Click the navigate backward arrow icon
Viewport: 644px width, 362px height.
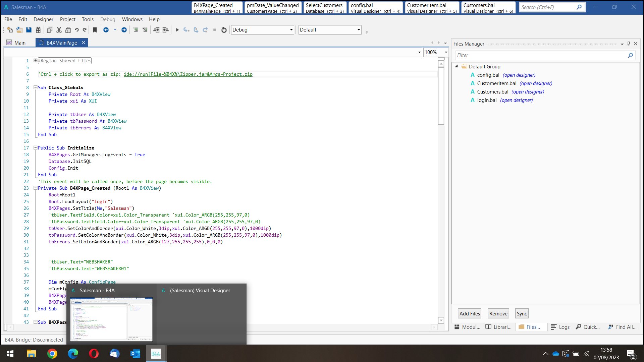106,30
